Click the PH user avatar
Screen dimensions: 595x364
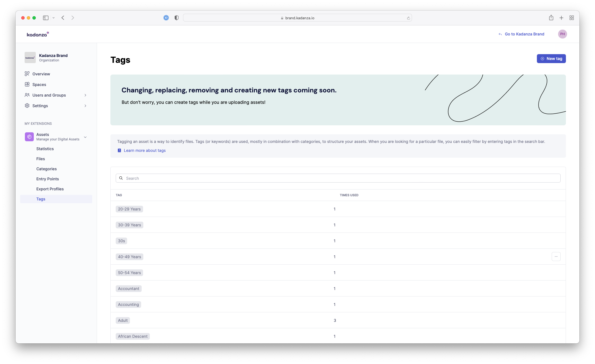pos(562,34)
